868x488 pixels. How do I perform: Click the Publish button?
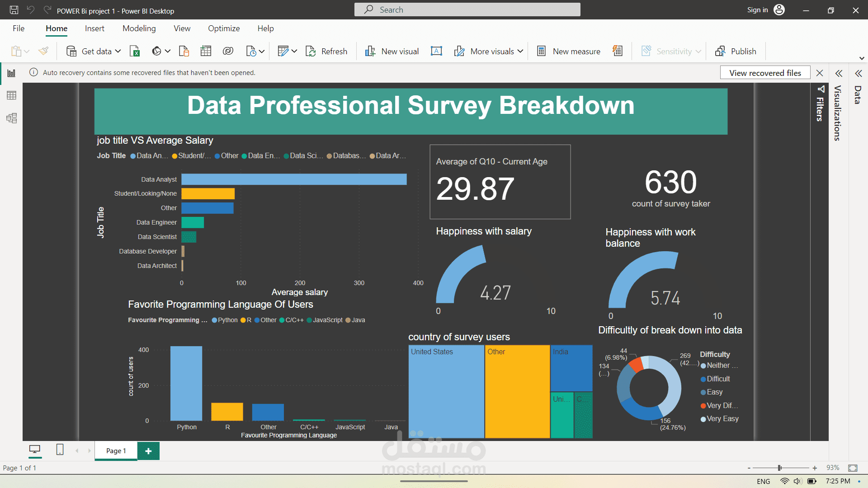(x=736, y=52)
